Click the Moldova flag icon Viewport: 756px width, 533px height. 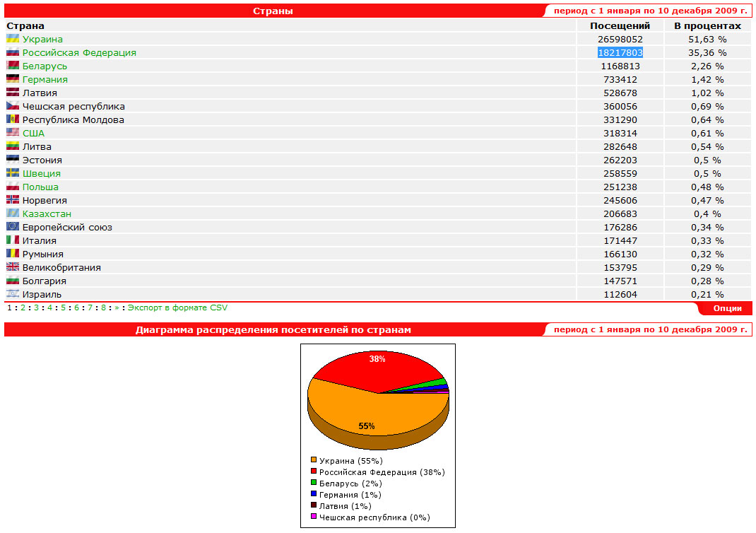click(13, 119)
